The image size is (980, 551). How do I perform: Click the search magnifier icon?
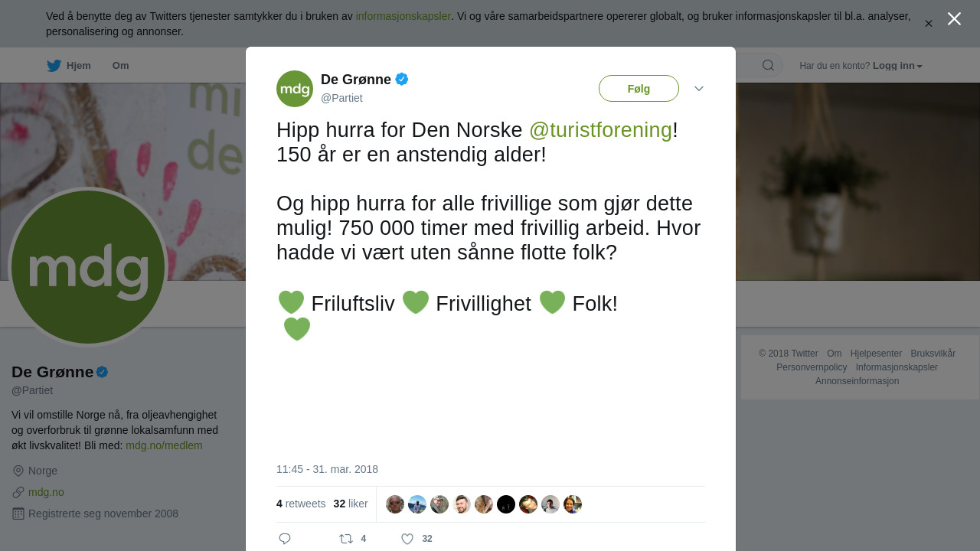click(768, 65)
